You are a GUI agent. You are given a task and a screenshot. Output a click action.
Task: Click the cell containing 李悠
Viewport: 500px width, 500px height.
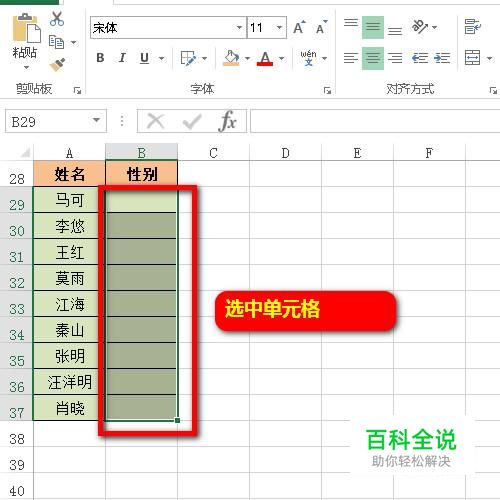(69, 226)
